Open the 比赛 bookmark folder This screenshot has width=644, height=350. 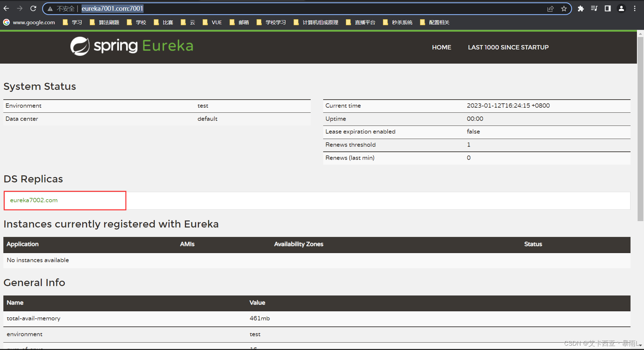click(163, 22)
